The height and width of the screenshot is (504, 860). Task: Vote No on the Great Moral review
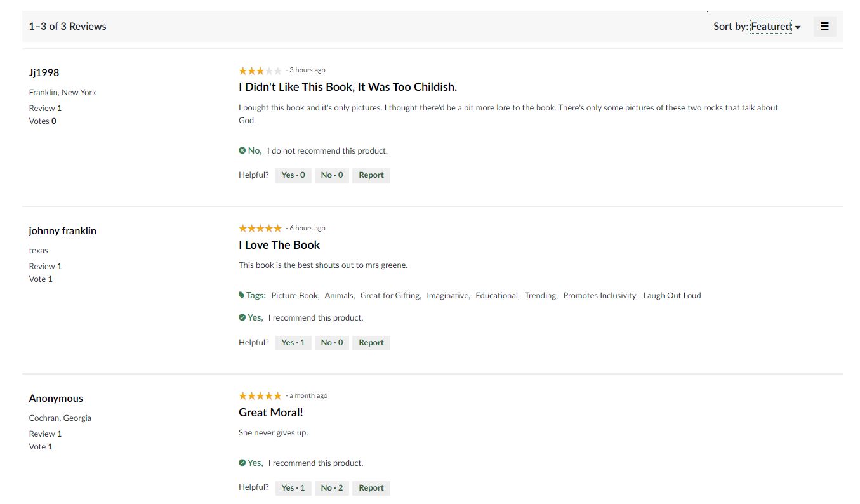pos(332,488)
